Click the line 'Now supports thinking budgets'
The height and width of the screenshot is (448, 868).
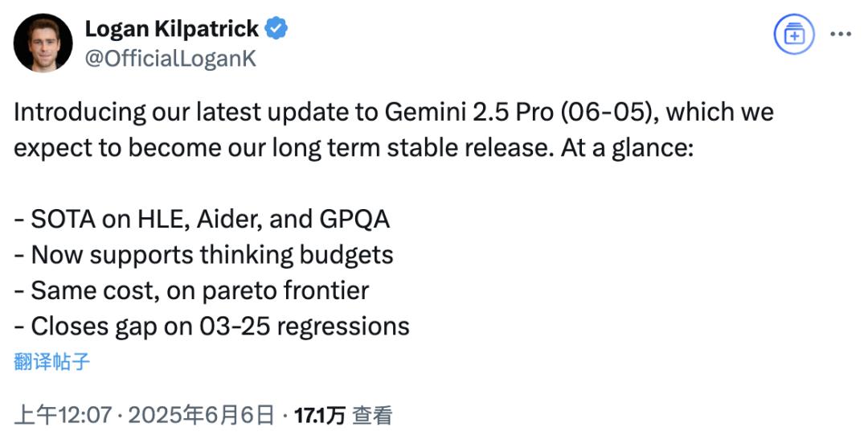tap(203, 255)
